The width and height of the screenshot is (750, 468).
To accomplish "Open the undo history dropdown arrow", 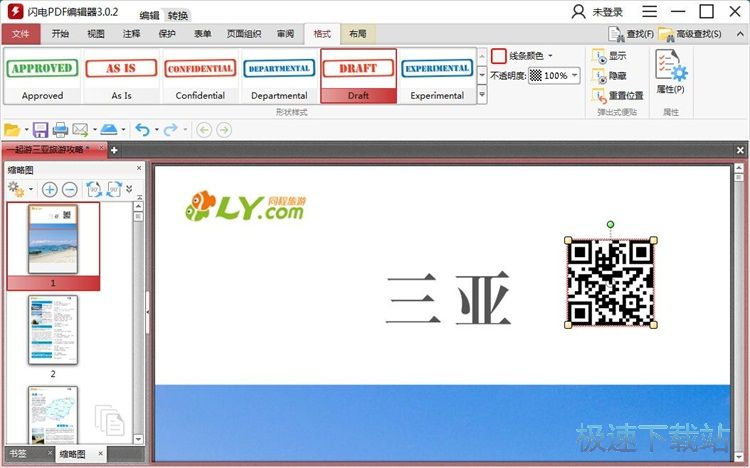I will tap(156, 130).
